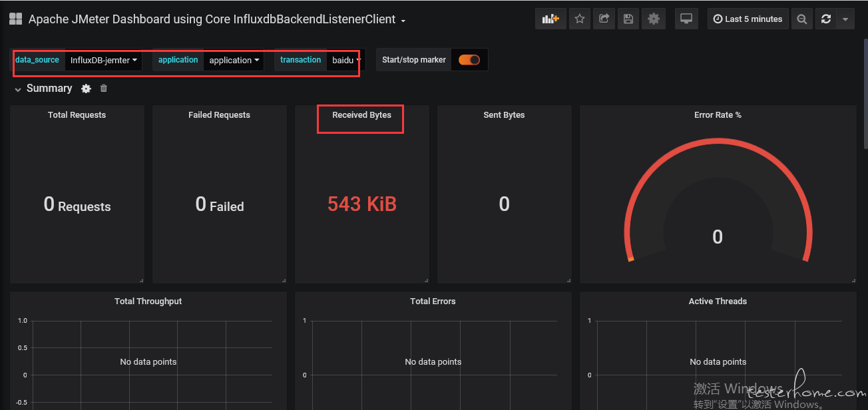Click No data points in Active Threads
Viewport: 868px width, 410px height.
tap(718, 362)
